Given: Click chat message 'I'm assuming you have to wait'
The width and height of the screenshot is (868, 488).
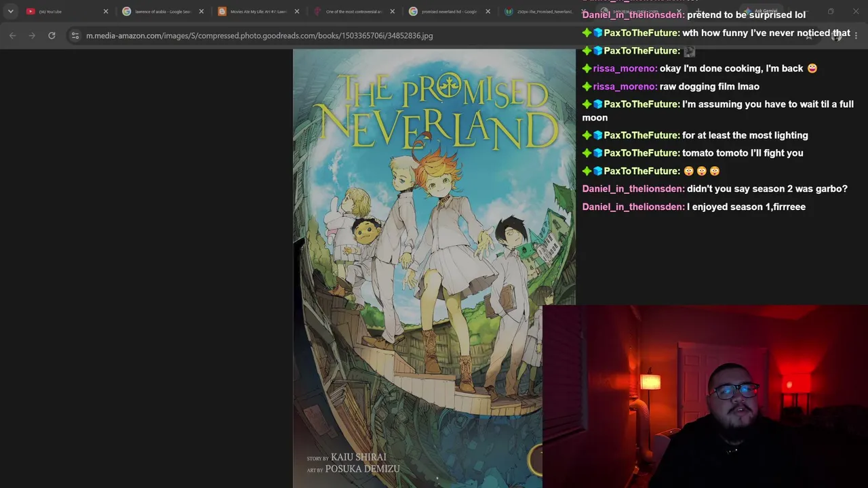Looking at the screenshot, I should 718,110.
